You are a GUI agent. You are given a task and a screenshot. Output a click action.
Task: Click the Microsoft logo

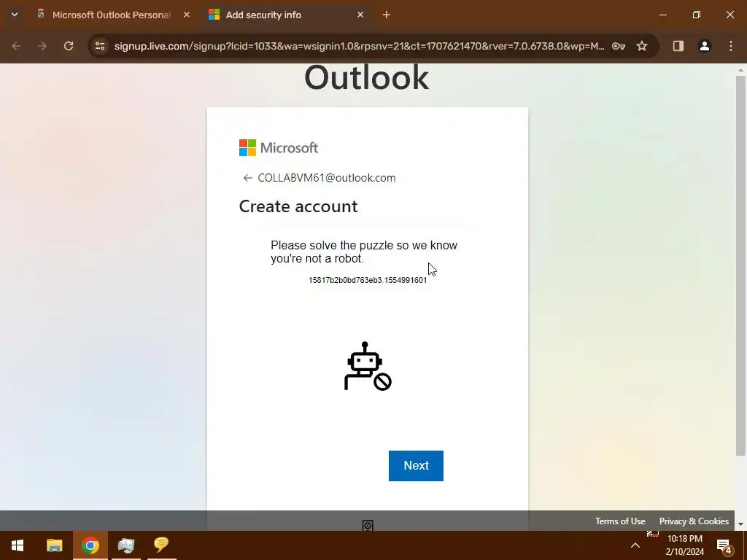(x=279, y=147)
